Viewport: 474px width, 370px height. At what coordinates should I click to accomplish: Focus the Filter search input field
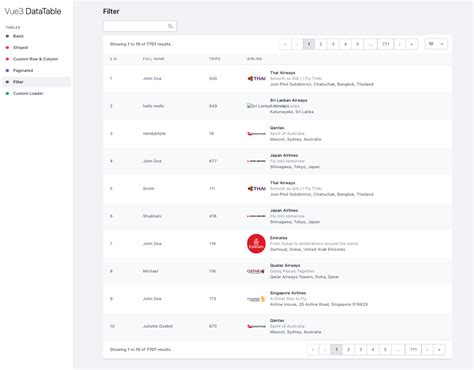(x=140, y=26)
